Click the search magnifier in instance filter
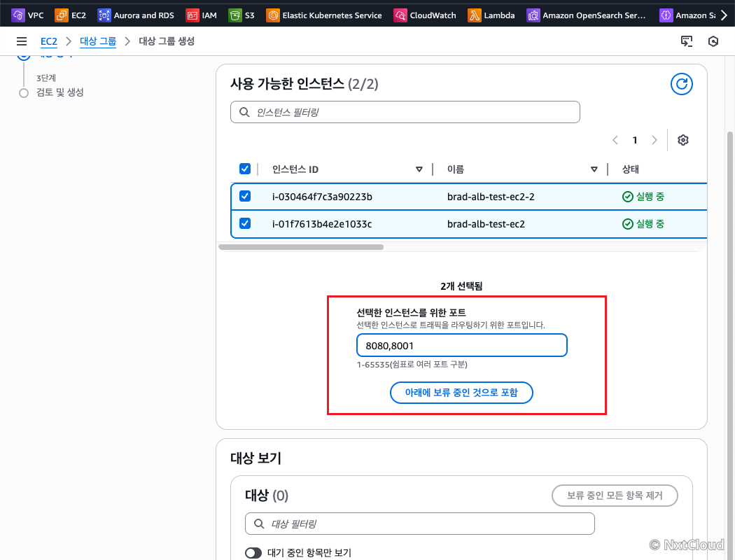This screenshot has height=560, width=735. pyautogui.click(x=244, y=112)
